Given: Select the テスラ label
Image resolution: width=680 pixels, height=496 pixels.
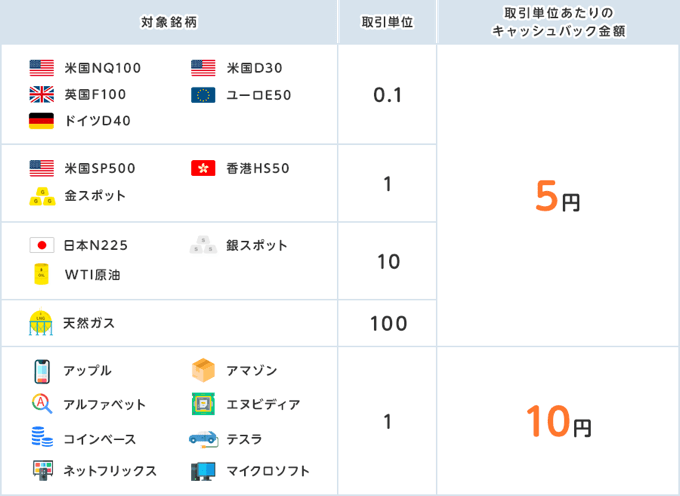Looking at the screenshot, I should [244, 439].
